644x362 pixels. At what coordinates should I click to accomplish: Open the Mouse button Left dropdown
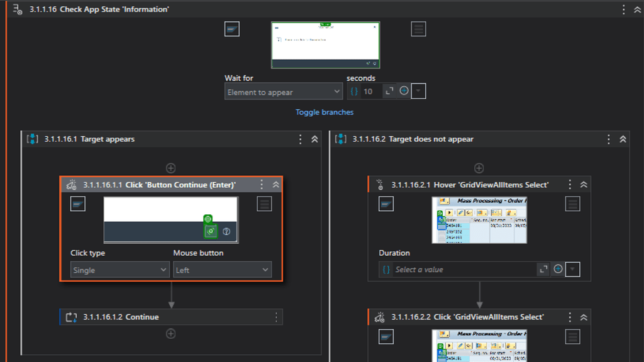221,269
